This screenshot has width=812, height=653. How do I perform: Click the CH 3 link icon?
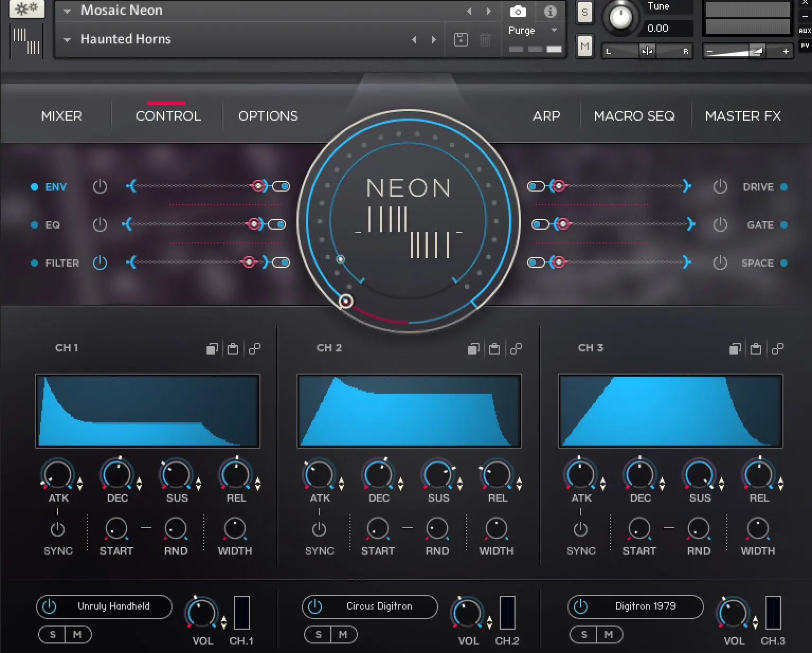pos(777,349)
